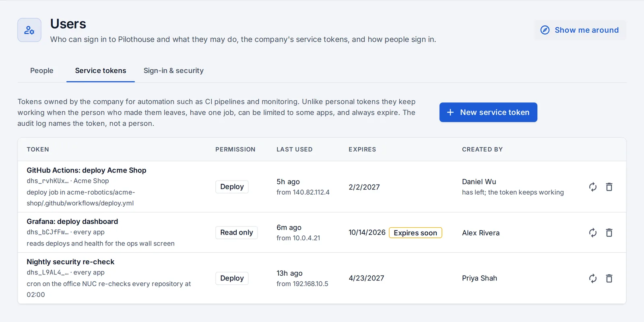Click 'from 140.82.112.4' address
This screenshot has height=322, width=644.
(303, 192)
